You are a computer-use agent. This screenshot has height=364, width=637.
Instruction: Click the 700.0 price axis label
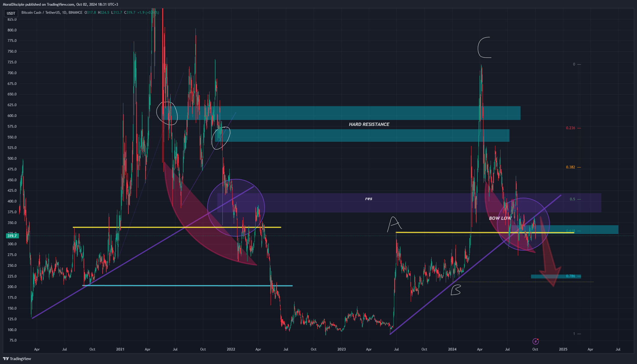click(x=12, y=73)
